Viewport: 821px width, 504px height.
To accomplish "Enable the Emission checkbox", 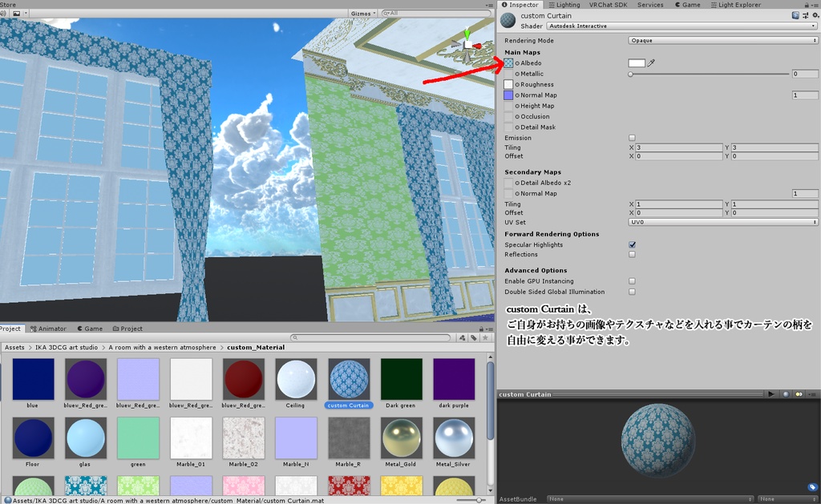I will coord(632,138).
